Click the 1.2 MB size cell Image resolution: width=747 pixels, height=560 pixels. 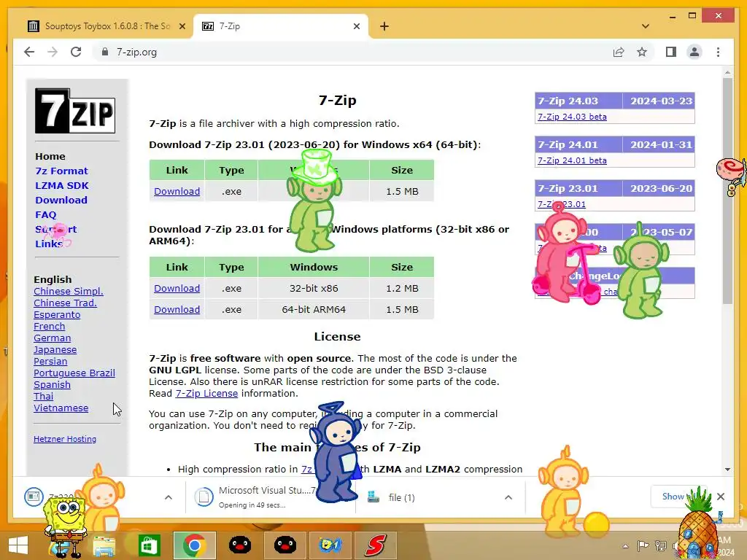point(402,289)
